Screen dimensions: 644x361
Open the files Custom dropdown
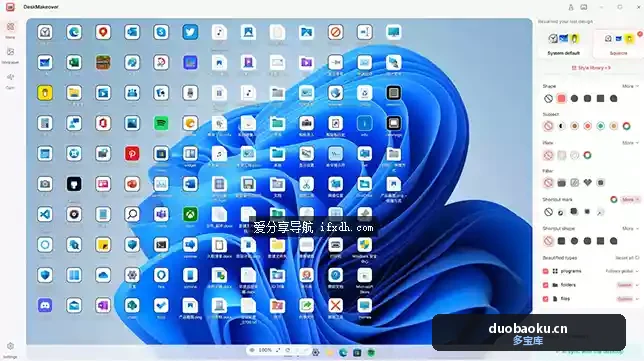[x=628, y=299]
